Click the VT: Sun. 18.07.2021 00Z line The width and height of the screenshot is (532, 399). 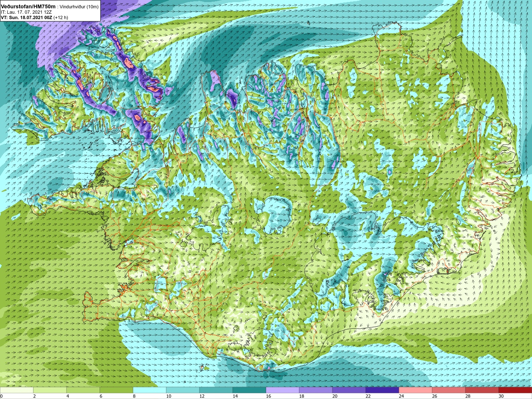27,18
